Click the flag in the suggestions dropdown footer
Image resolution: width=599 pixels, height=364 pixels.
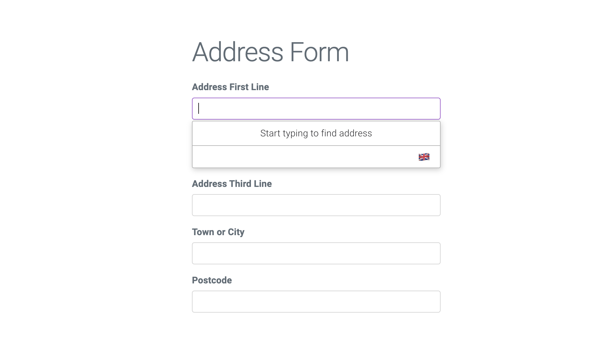click(x=424, y=157)
